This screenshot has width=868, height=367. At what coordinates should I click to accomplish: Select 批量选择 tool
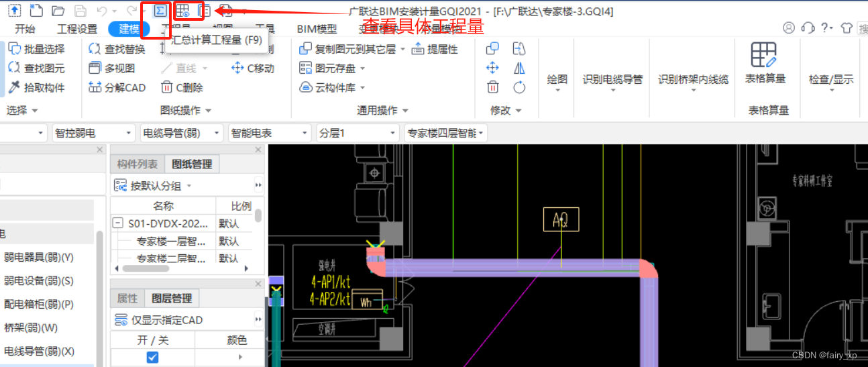pyautogui.click(x=37, y=49)
